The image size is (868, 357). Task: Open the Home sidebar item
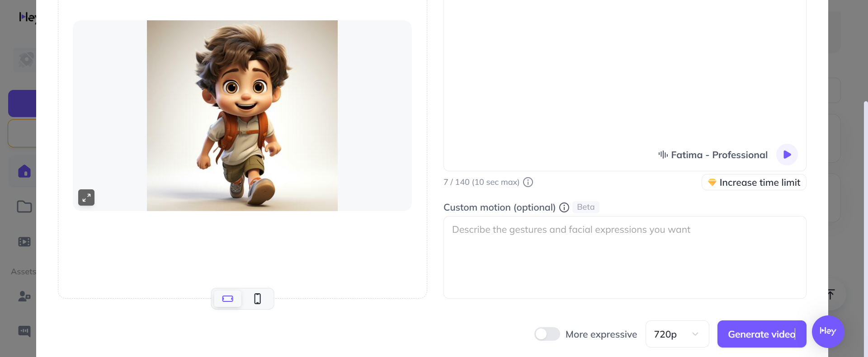24,171
